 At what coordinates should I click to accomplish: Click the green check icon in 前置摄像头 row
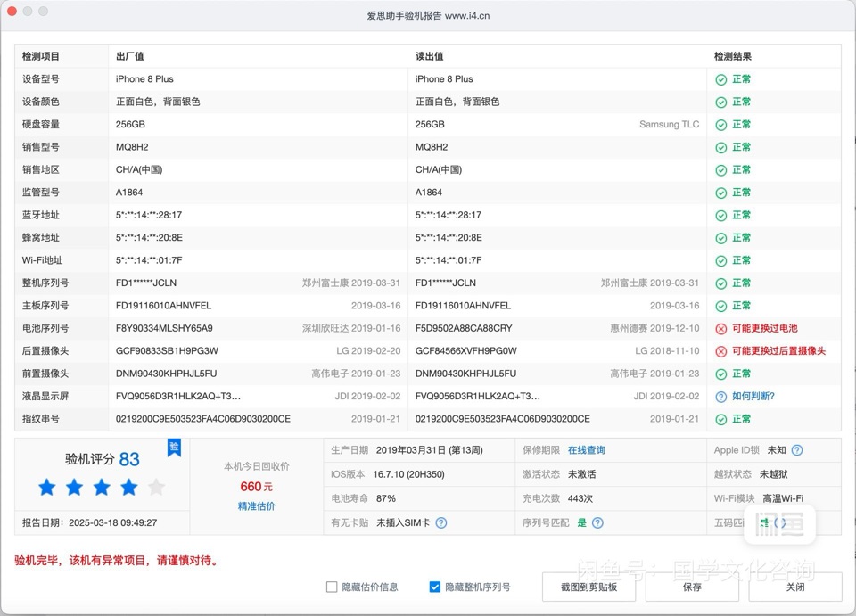pyautogui.click(x=720, y=374)
